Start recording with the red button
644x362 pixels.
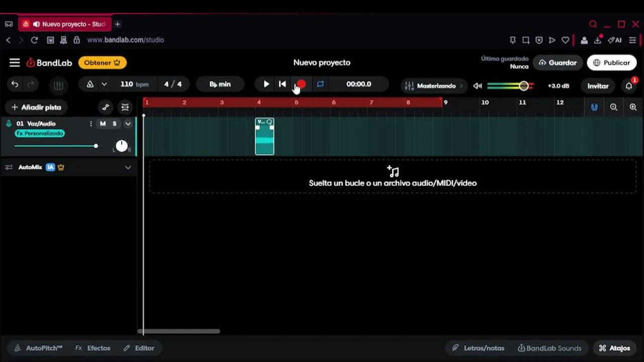click(x=301, y=84)
